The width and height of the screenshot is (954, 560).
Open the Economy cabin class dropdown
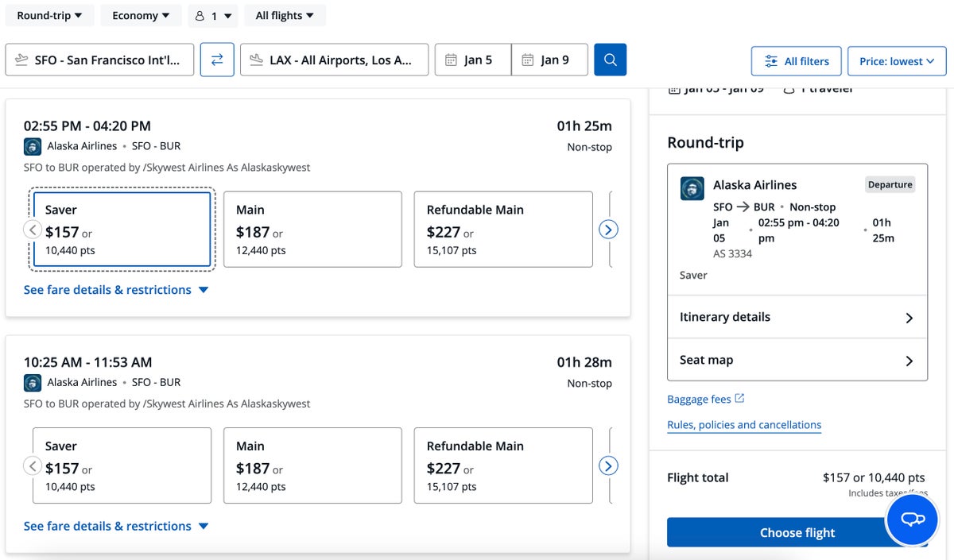click(141, 15)
